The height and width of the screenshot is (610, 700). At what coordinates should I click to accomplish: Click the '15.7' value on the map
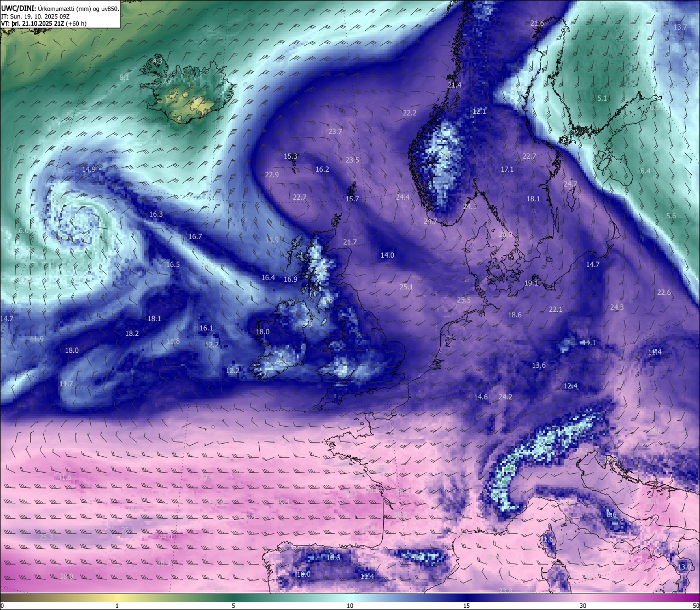click(352, 199)
